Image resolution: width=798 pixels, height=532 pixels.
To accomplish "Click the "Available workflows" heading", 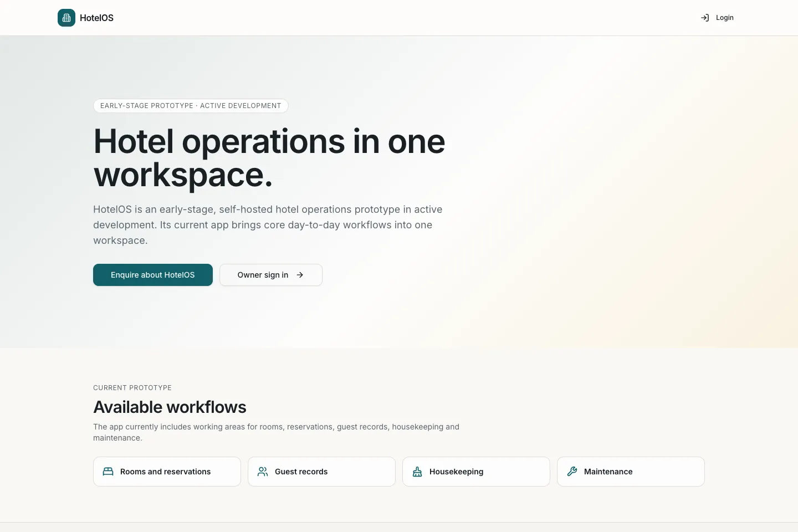I will point(170,407).
